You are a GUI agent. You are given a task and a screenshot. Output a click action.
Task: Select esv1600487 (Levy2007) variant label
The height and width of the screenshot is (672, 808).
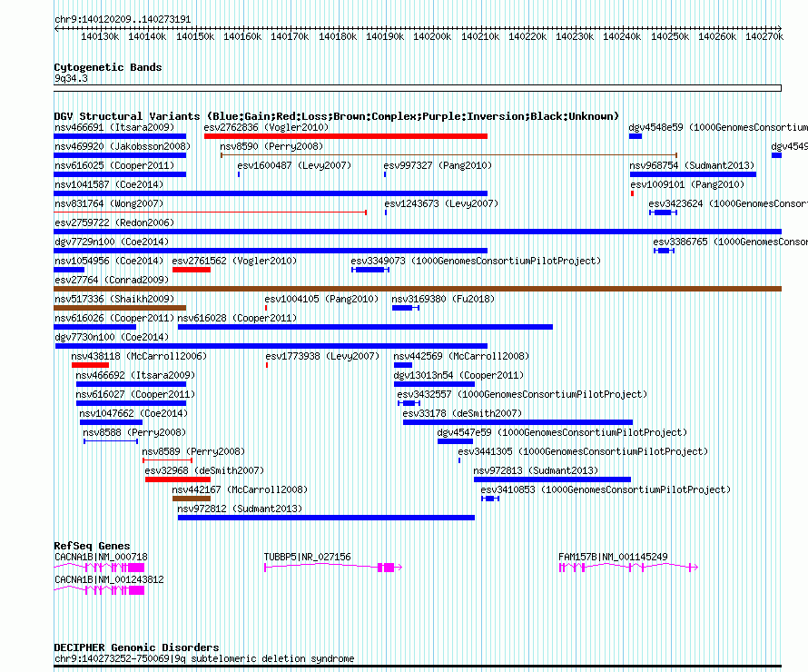pyautogui.click(x=294, y=165)
